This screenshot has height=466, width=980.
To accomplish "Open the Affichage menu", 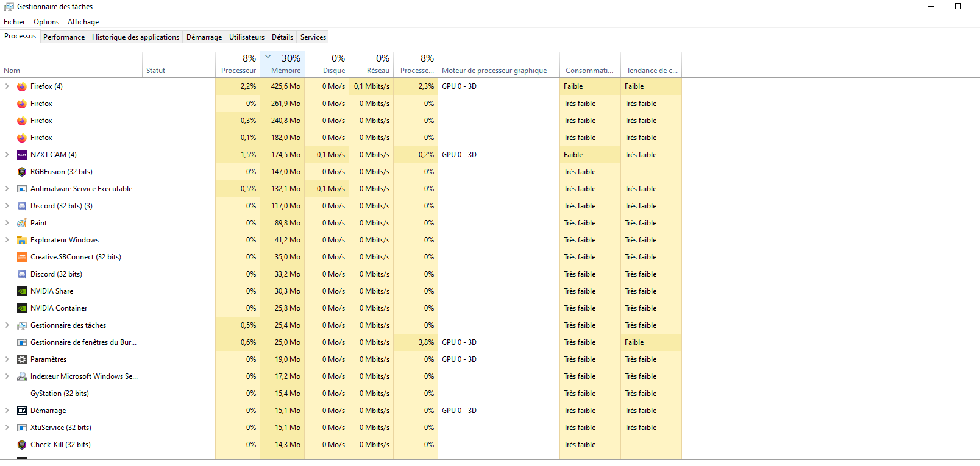I will tap(83, 22).
